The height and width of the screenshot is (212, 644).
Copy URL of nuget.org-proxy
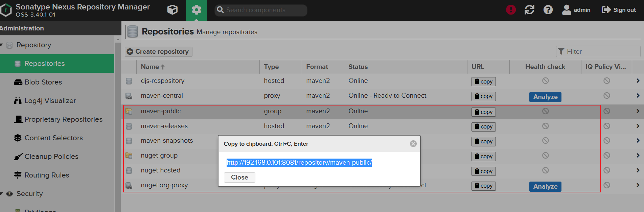click(x=484, y=186)
